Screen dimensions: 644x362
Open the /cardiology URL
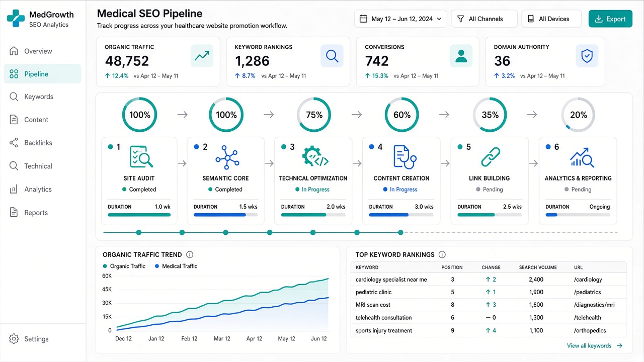coord(588,280)
